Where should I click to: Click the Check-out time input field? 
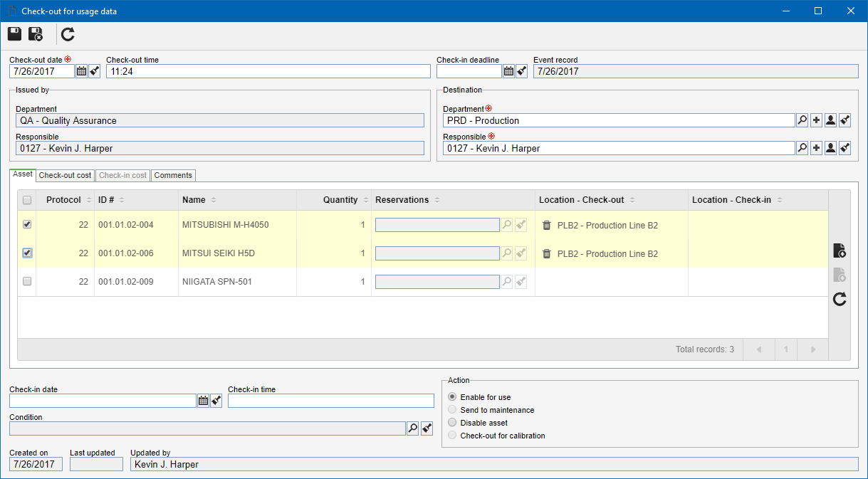[268, 71]
